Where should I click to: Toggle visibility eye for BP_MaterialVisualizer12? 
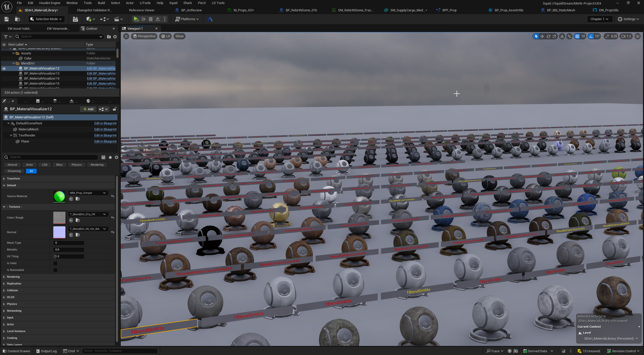pyautogui.click(x=4, y=68)
